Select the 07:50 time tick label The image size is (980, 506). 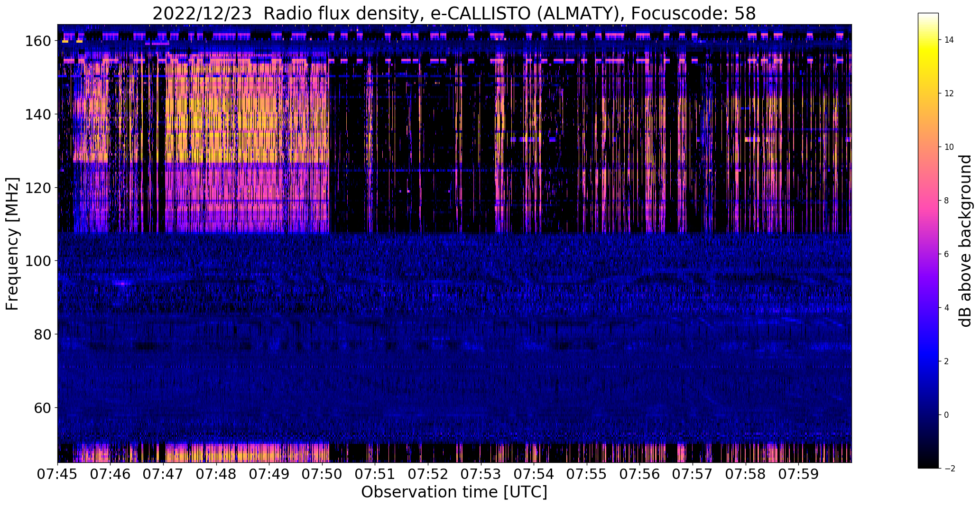322,474
